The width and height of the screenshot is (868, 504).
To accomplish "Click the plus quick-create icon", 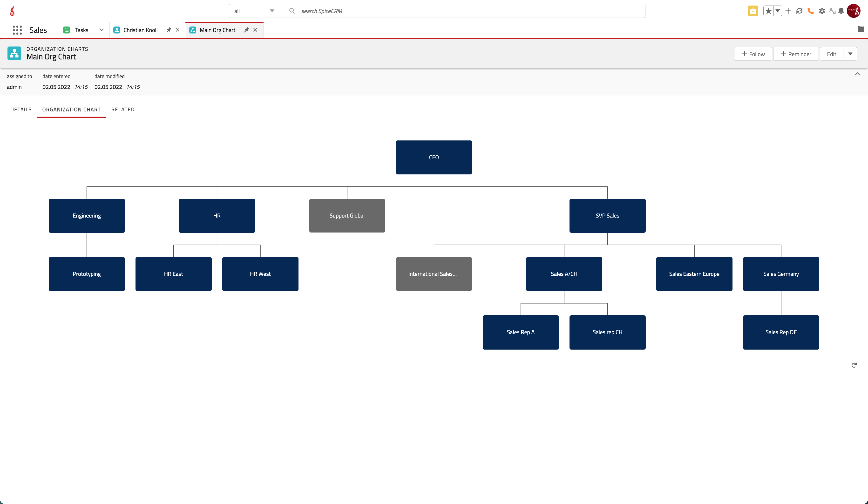I will pyautogui.click(x=788, y=11).
